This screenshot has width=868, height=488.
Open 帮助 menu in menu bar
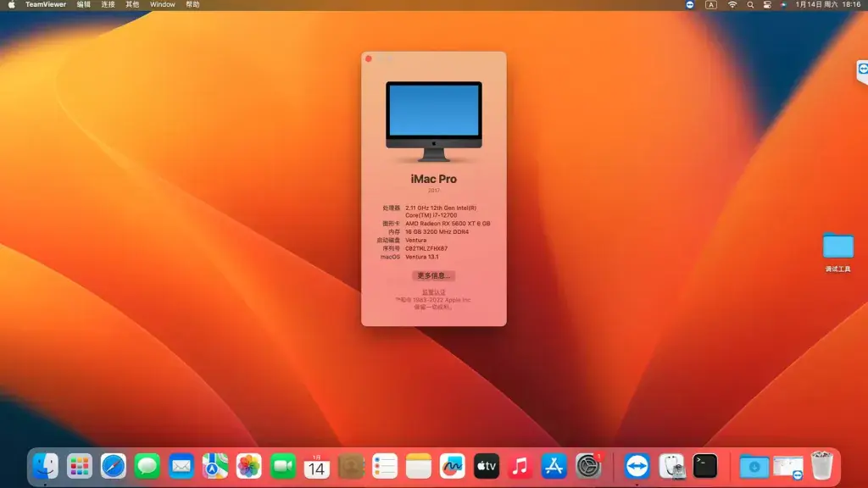[x=192, y=4]
